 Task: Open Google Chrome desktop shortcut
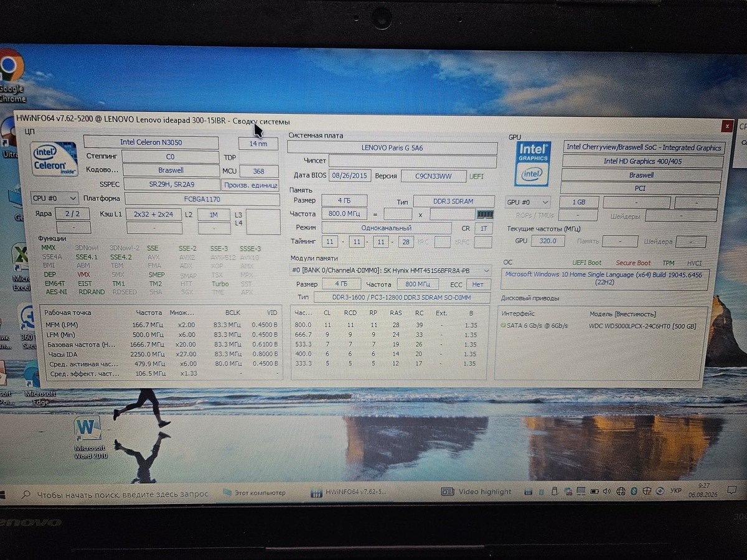pyautogui.click(x=11, y=75)
